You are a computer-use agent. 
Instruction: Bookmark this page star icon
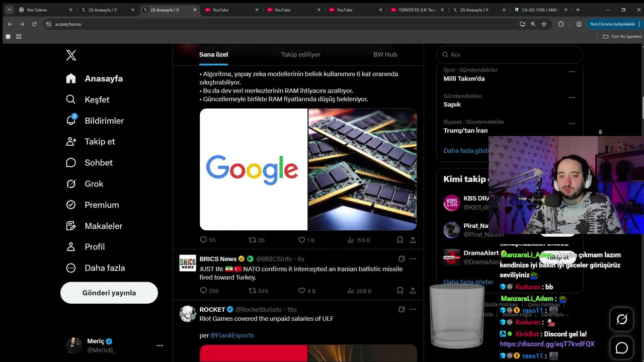click(544, 24)
